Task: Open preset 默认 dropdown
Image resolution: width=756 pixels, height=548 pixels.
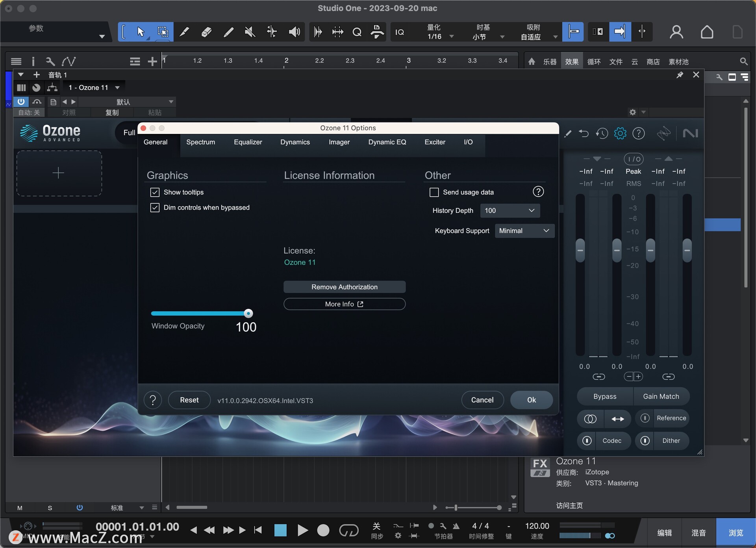Action: point(127,102)
